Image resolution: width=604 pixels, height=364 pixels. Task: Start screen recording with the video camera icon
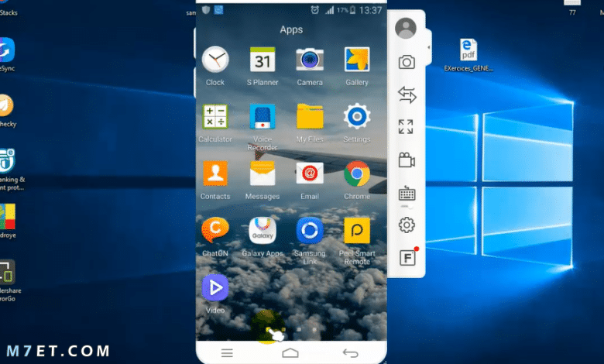pos(407,160)
